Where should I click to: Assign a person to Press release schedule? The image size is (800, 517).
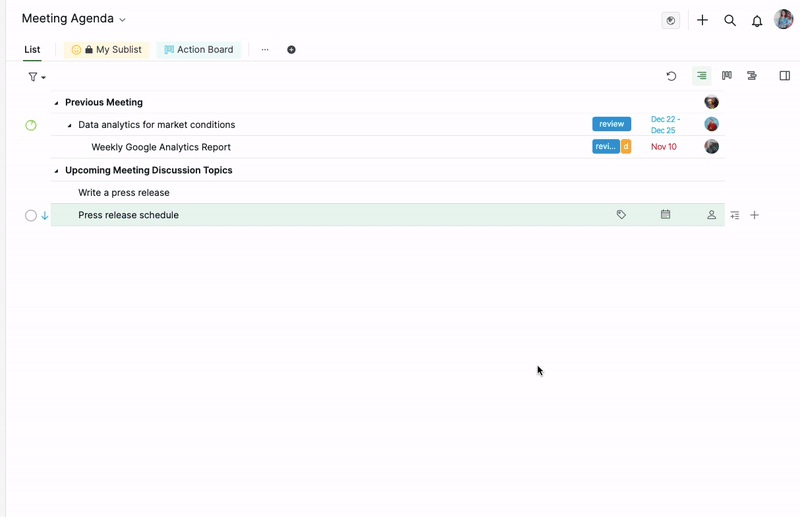pyautogui.click(x=711, y=215)
